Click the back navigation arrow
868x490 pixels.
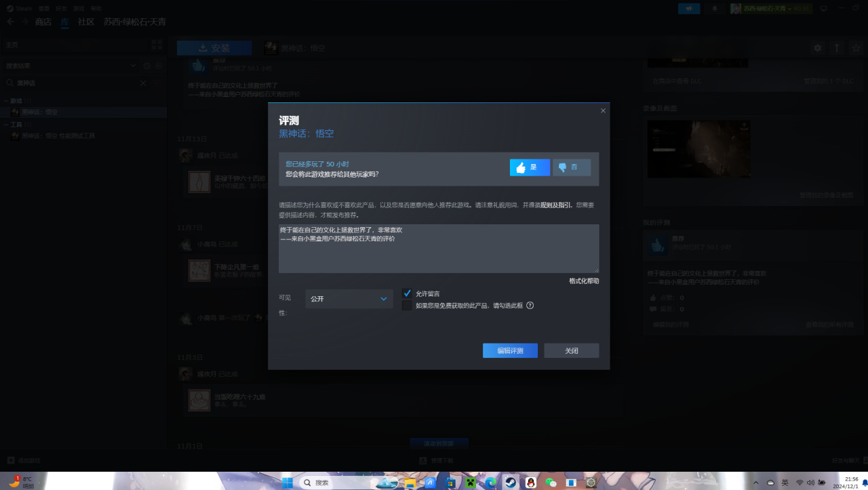[x=10, y=22]
